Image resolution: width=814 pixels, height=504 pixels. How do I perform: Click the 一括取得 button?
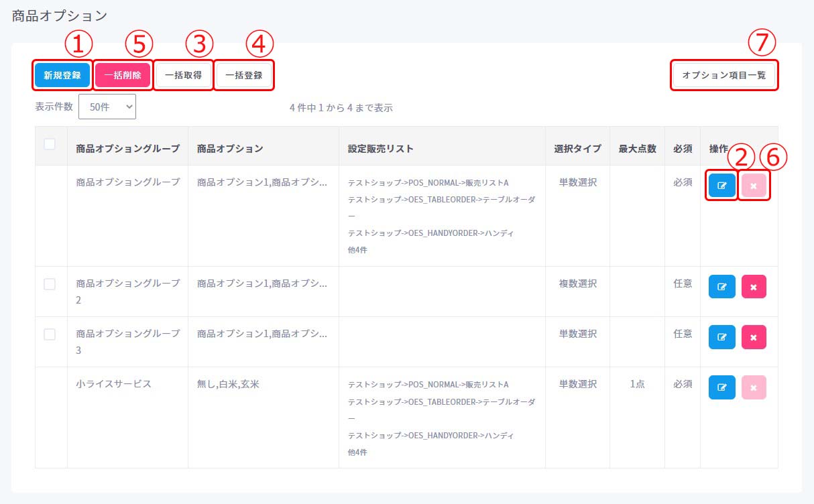point(184,75)
